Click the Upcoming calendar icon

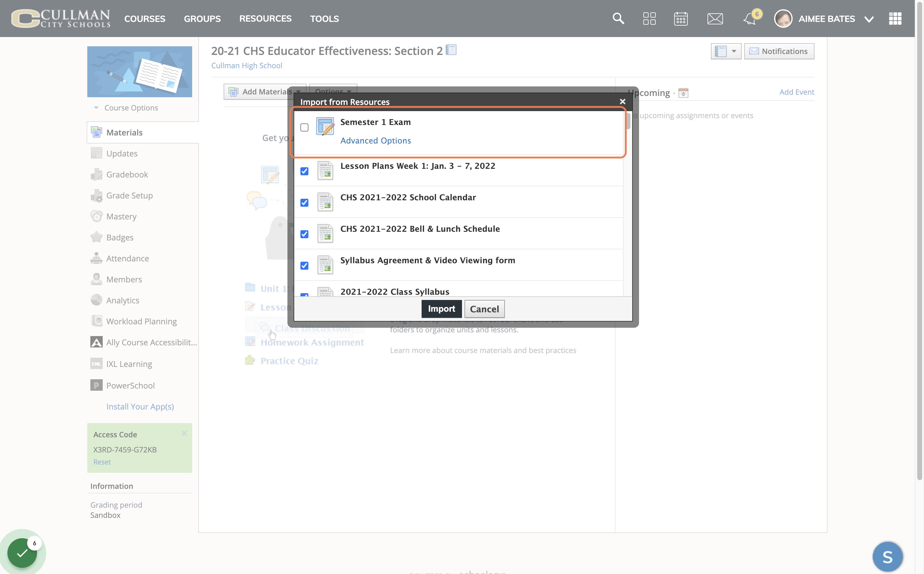[x=683, y=93]
